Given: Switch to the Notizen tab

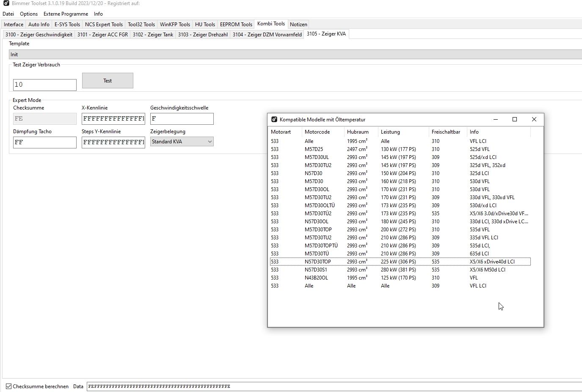Looking at the screenshot, I should point(298,25).
